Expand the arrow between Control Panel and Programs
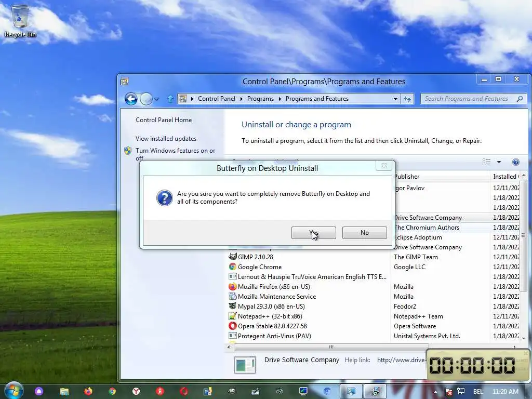532x399 pixels. (x=241, y=99)
